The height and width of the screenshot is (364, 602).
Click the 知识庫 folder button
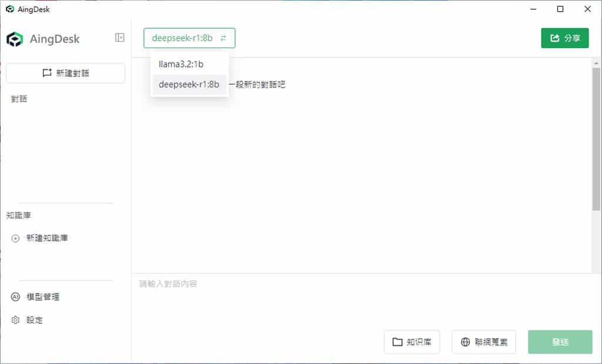pyautogui.click(x=412, y=342)
